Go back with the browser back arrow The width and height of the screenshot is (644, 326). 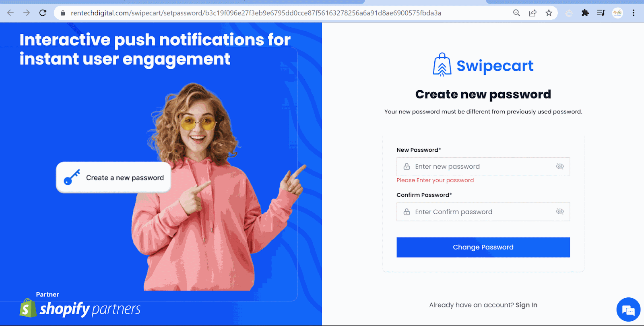10,13
